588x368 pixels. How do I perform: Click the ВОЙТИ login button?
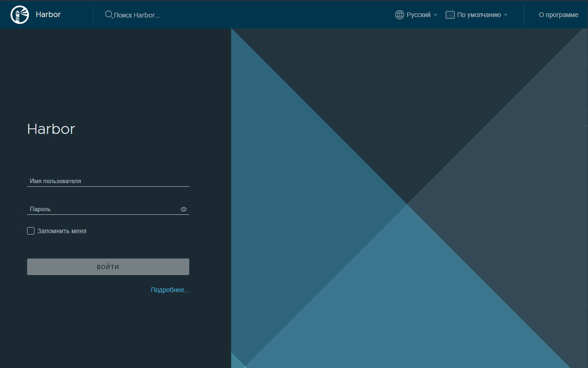coord(108,267)
